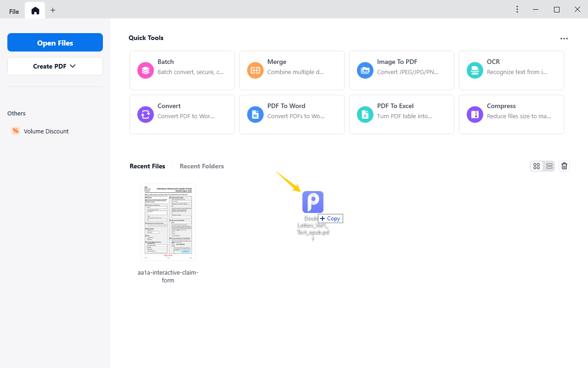Switch to grid thumbnail view
This screenshot has width=588, height=368.
(x=537, y=166)
